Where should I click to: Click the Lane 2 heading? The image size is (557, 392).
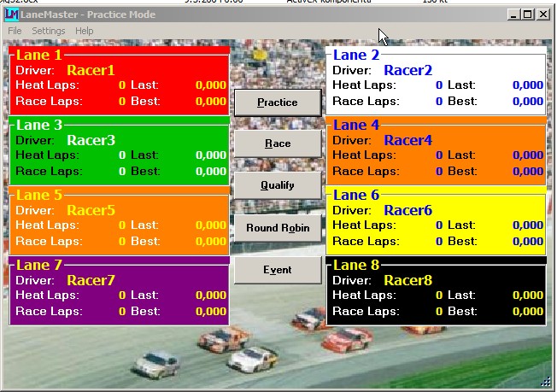[356, 55]
